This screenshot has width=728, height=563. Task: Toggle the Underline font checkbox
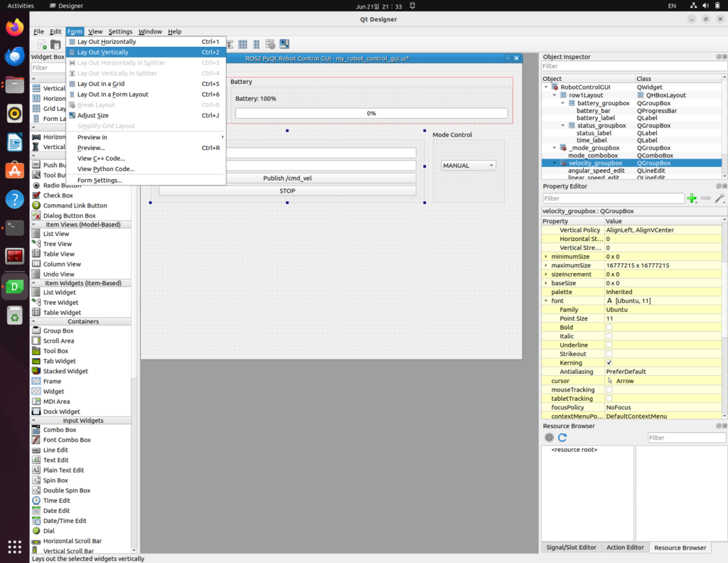[x=609, y=345]
